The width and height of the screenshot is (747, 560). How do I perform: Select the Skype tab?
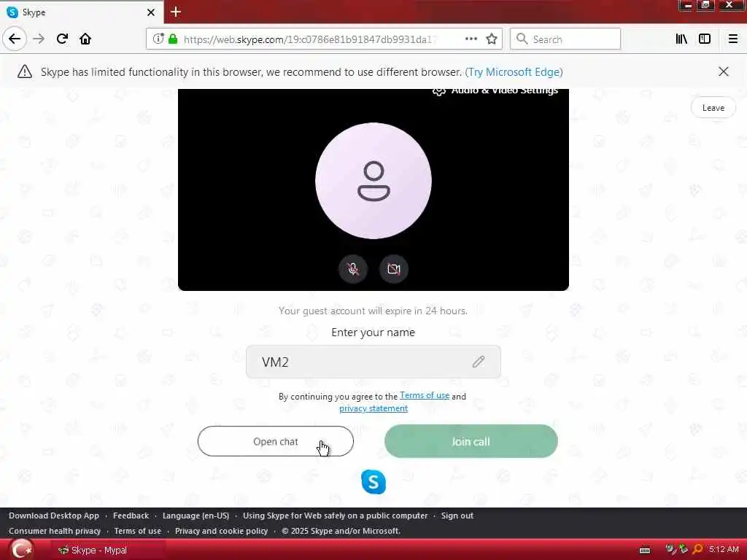(x=82, y=12)
